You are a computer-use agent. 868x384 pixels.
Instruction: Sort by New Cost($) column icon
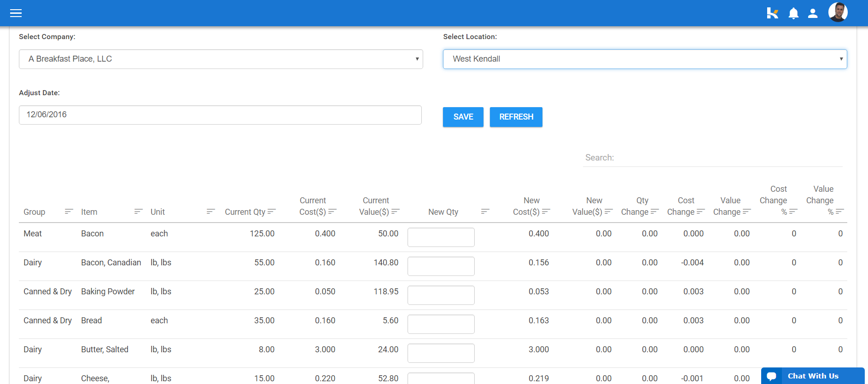pyautogui.click(x=546, y=212)
